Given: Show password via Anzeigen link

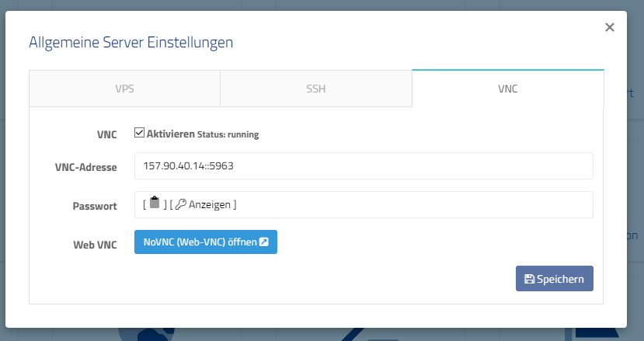Looking at the screenshot, I should 210,204.
